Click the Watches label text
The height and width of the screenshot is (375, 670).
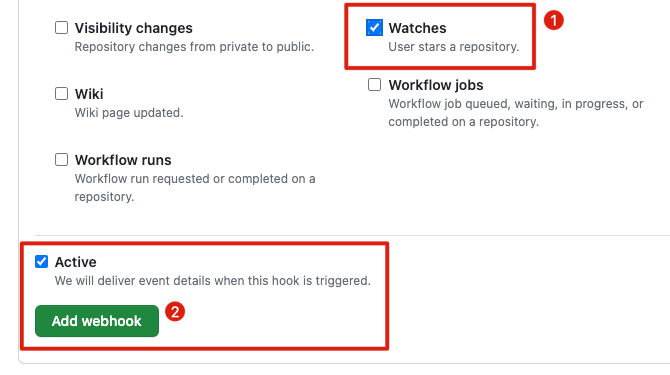pos(417,28)
